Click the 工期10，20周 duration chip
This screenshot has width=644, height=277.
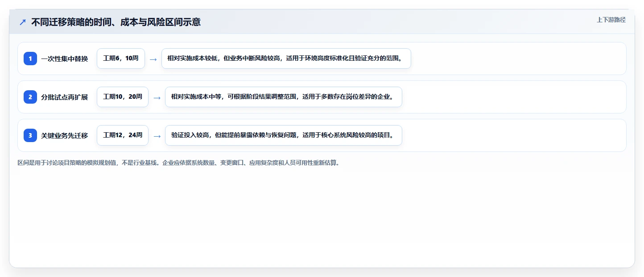pyautogui.click(x=123, y=97)
